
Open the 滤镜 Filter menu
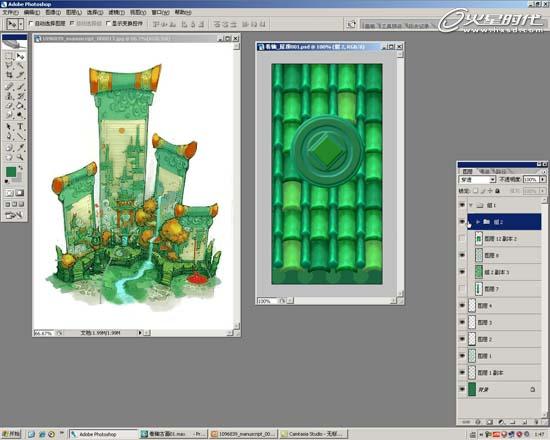pyautogui.click(x=116, y=12)
